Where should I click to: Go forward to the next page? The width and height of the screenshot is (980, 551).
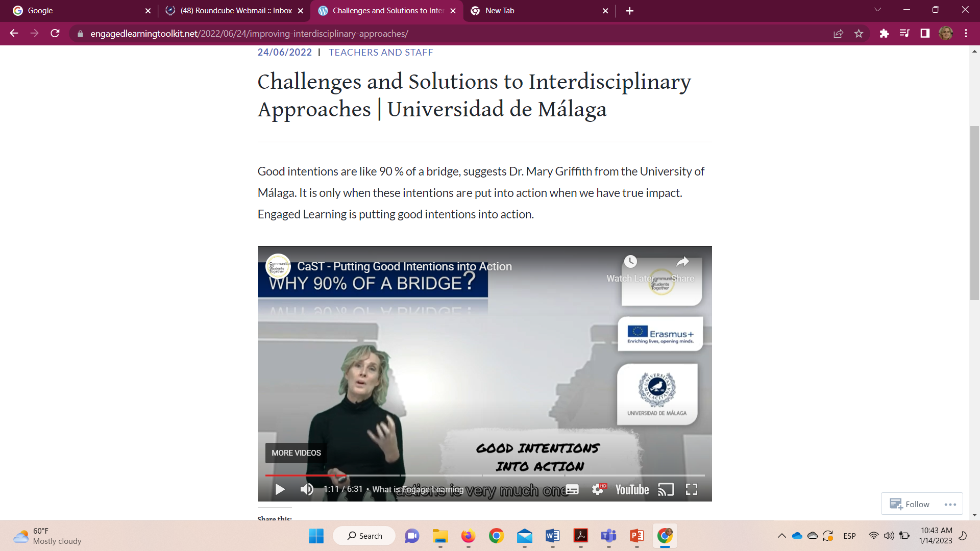point(34,34)
